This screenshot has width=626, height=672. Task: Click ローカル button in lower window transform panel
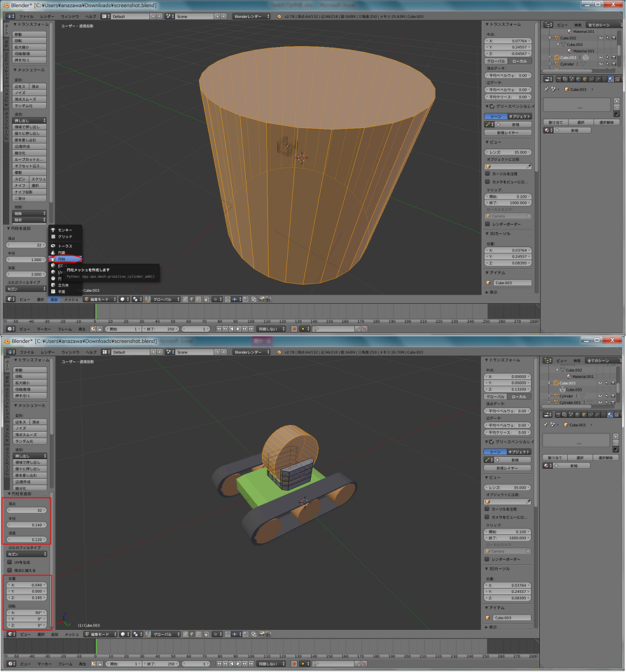coord(519,397)
